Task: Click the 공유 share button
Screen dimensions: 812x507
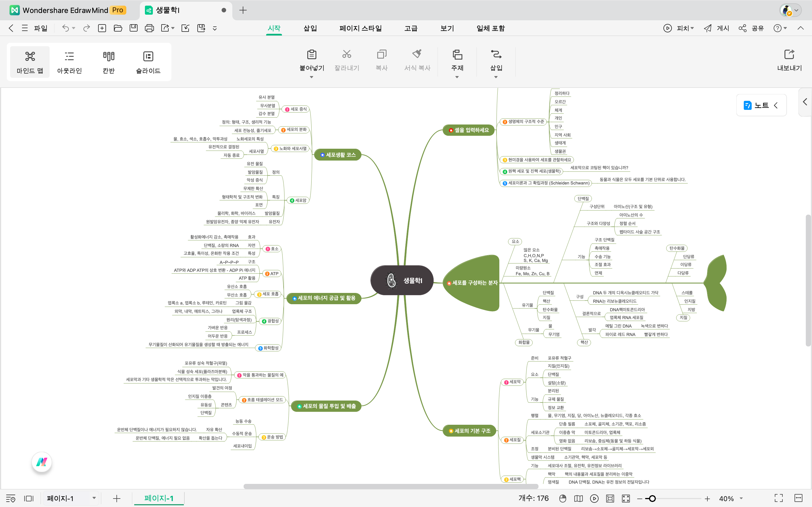Action: point(751,28)
